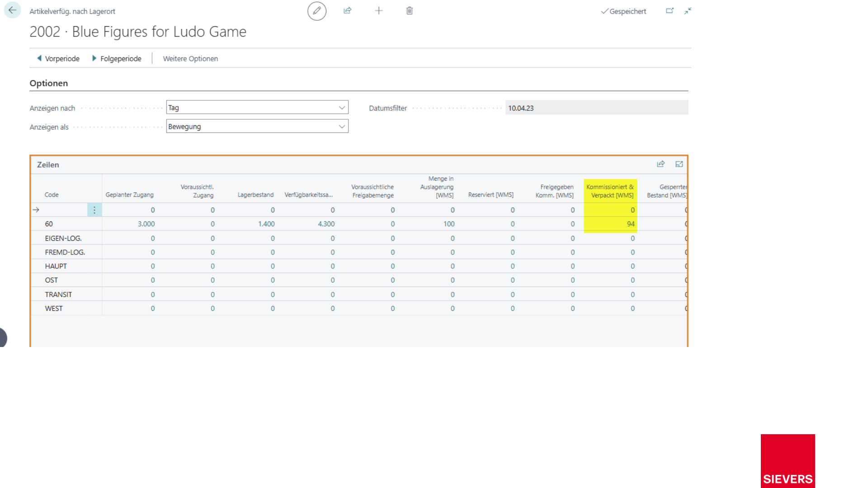Image resolution: width=868 pixels, height=488 pixels.
Task: Click the Geplanter Zugang column header
Action: tap(130, 195)
